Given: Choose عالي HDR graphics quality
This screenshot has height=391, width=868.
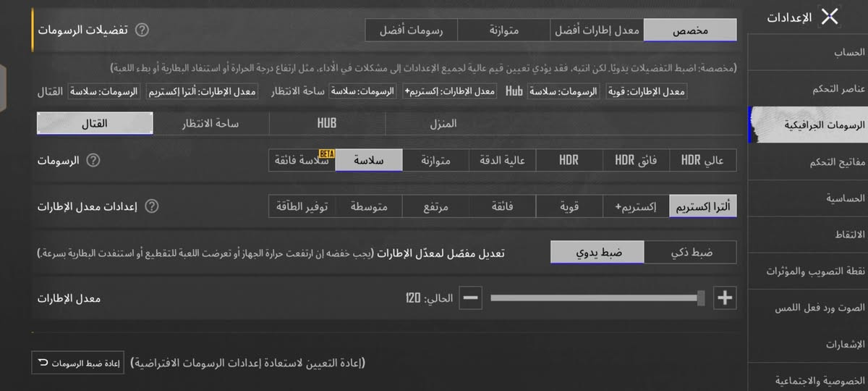Looking at the screenshot, I should click(x=703, y=161).
